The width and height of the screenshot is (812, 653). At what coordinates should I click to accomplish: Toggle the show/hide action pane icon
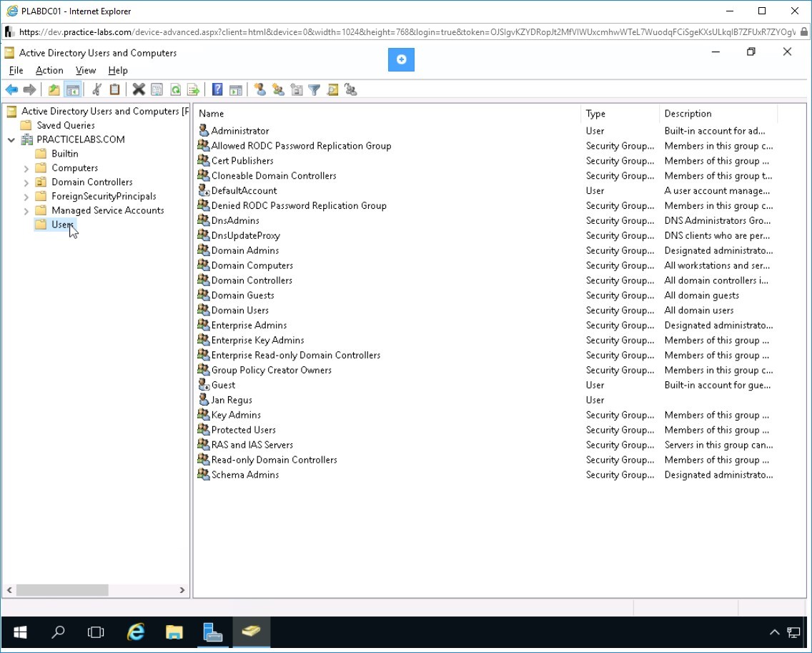(236, 89)
